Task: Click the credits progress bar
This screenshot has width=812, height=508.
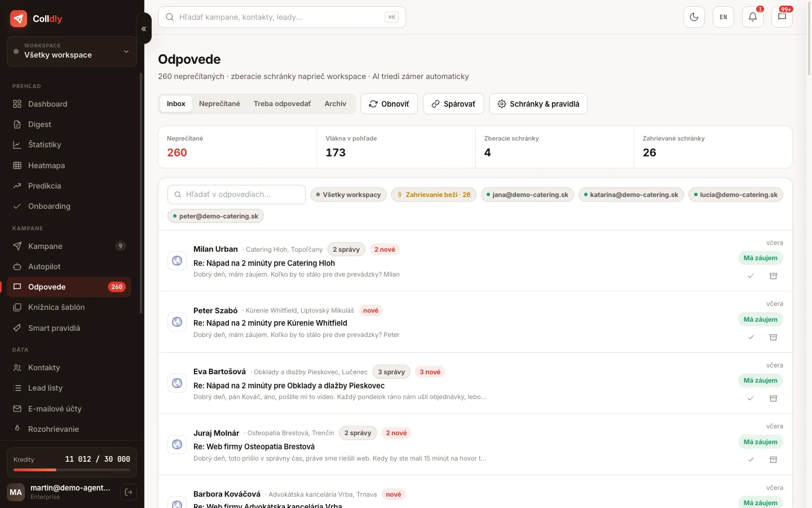Action: 72,470
